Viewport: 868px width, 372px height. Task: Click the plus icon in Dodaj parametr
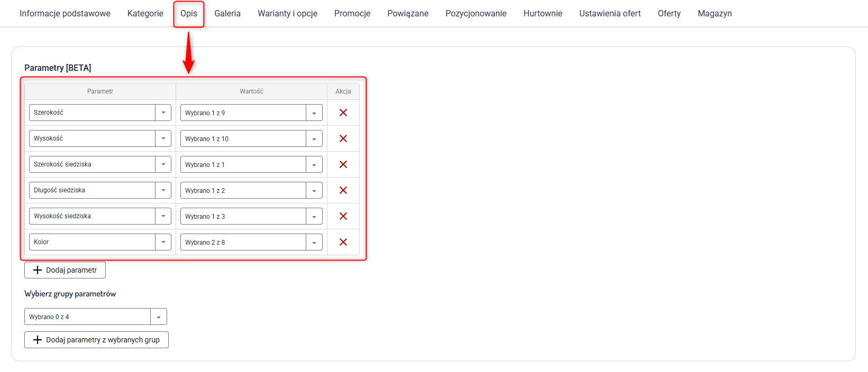coord(38,270)
